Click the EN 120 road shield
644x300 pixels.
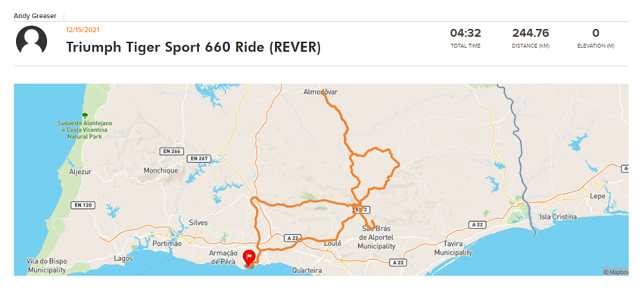point(83,205)
